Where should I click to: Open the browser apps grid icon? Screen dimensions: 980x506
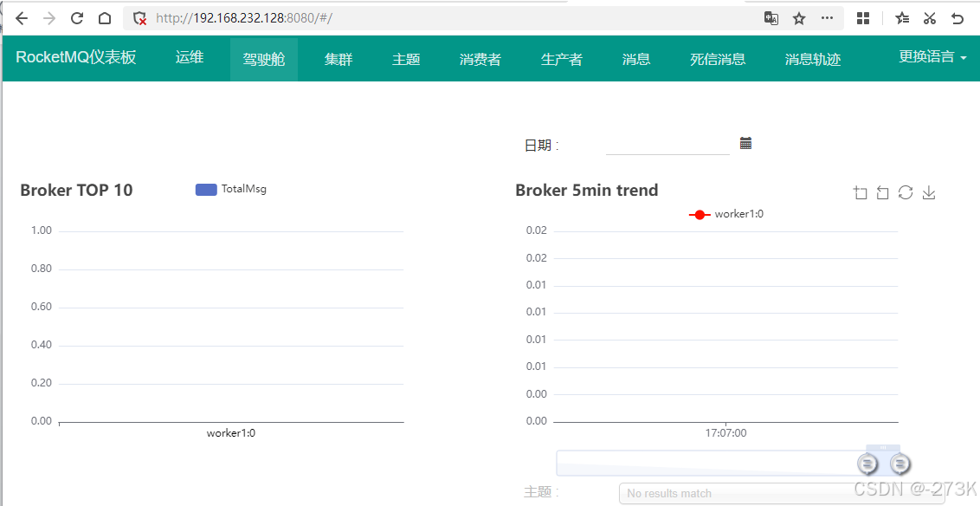click(x=863, y=18)
